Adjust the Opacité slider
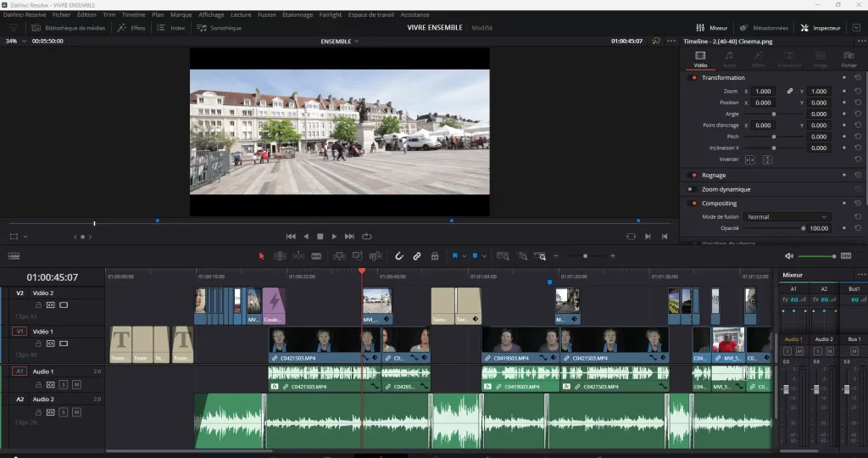 coord(774,228)
